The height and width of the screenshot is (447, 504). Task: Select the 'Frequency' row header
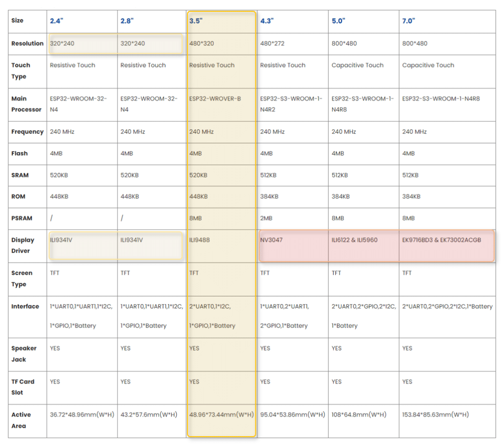point(28,132)
